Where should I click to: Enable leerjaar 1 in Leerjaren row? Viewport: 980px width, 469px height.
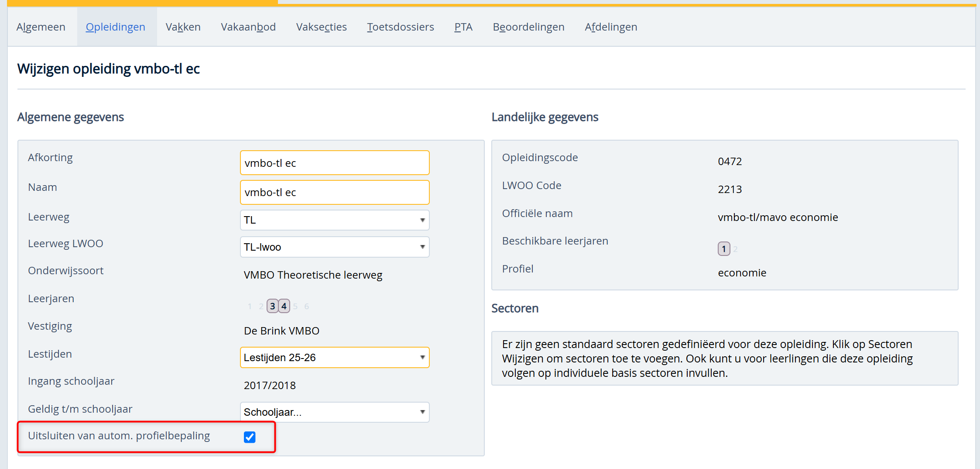pos(250,307)
